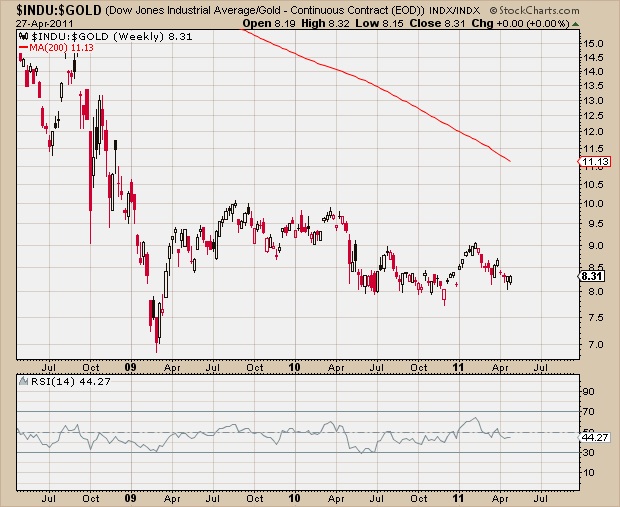Click the High 8.32 value
The image size is (620, 507).
325,23
